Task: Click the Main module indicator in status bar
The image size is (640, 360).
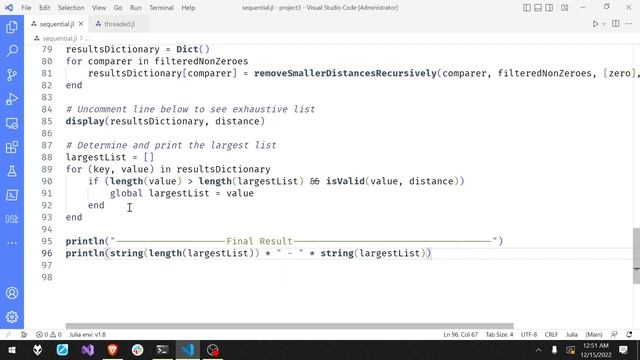Action: click(x=594, y=335)
